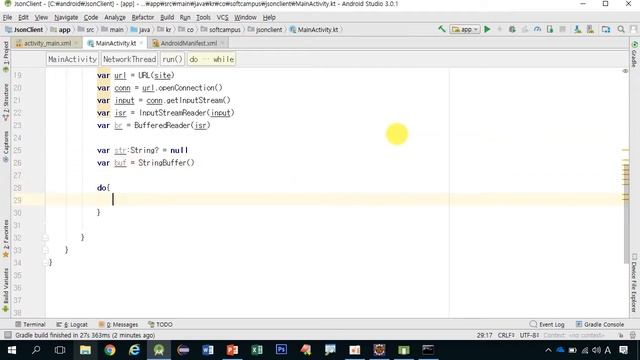Click the tool window toggle icon in status bar
The image size is (640, 360).
tap(7, 335)
